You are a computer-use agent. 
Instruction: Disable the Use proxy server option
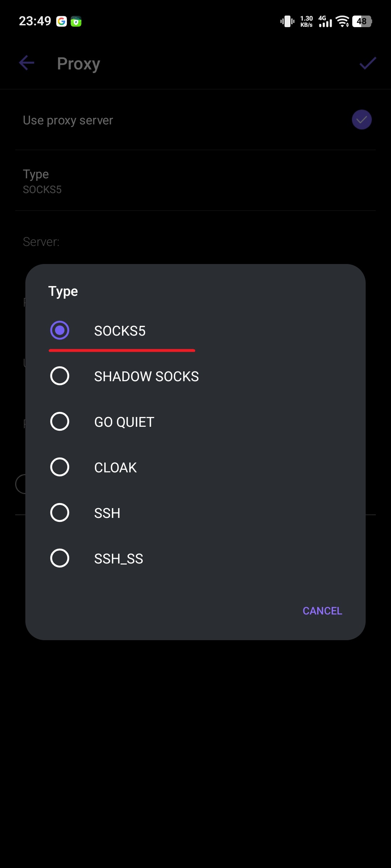[361, 119]
